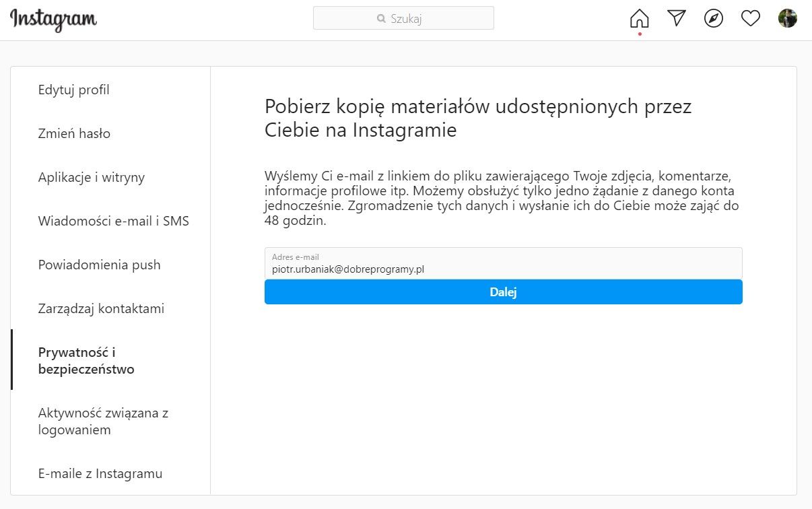Viewport: 812px width, 509px height.
Task: Open Zarządzaj kontaktami section
Action: pos(101,308)
